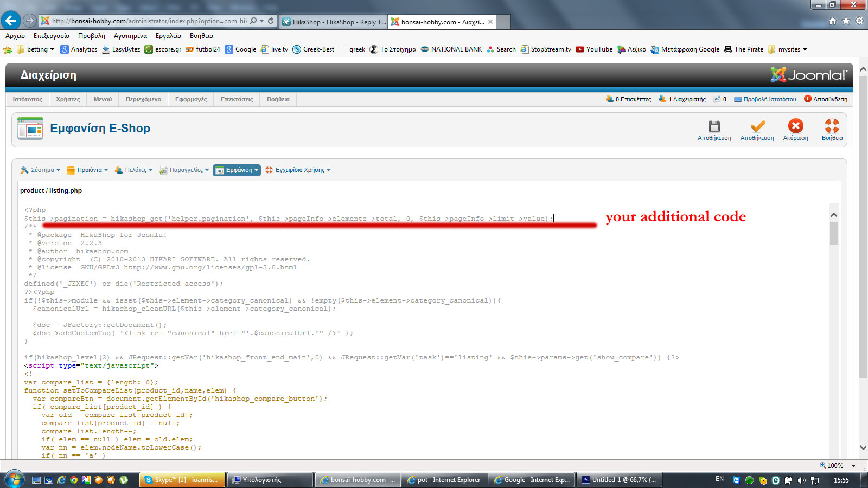Click the ESET antivirus tray icon
This screenshot has height=488, width=868.
776,480
